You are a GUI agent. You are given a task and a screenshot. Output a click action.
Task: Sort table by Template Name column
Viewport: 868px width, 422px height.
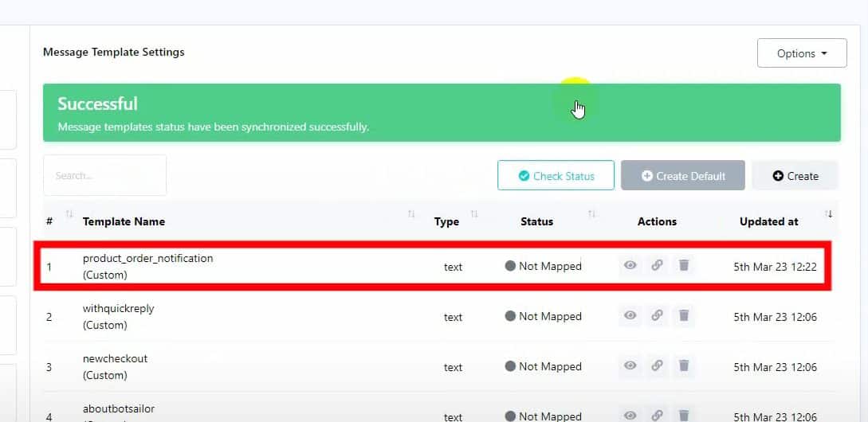[124, 221]
